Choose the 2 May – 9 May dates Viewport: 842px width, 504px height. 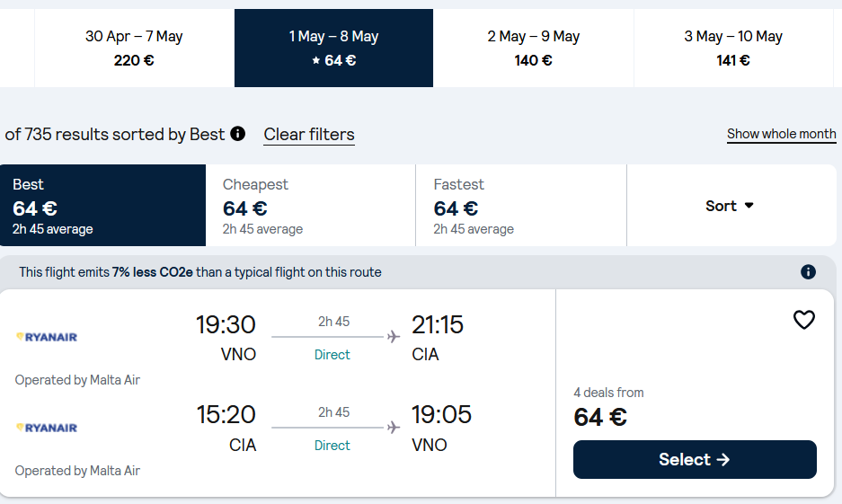[533, 49]
